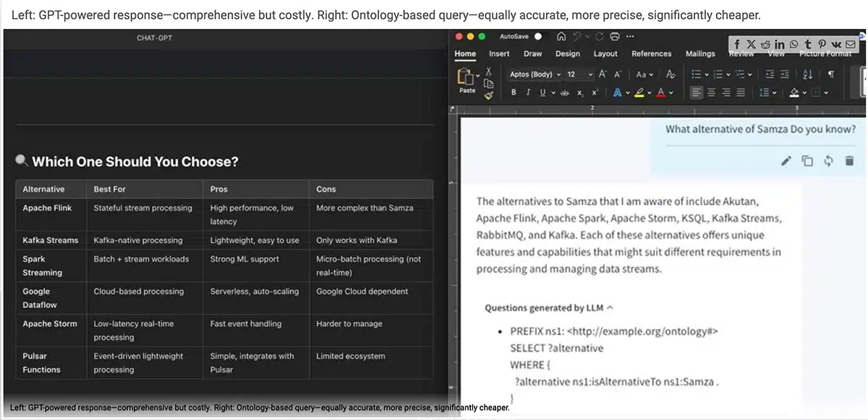This screenshot has height=420, width=868.
Task: Share via the Facebook icon
Action: pos(737,45)
